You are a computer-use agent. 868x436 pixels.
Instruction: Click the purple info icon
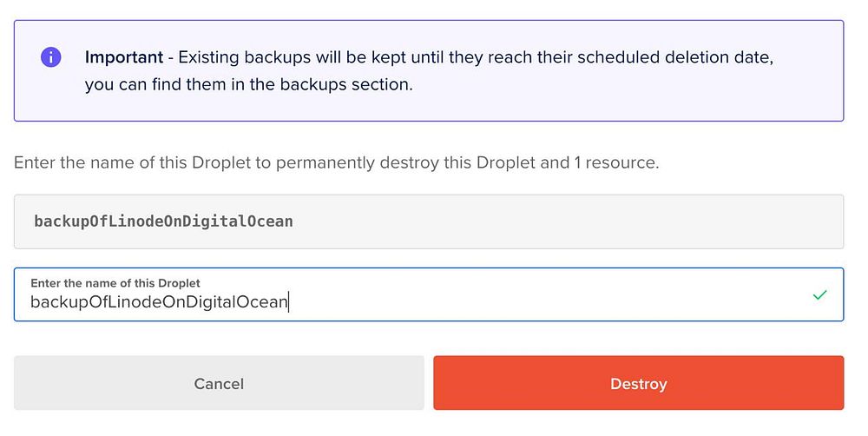(x=51, y=58)
